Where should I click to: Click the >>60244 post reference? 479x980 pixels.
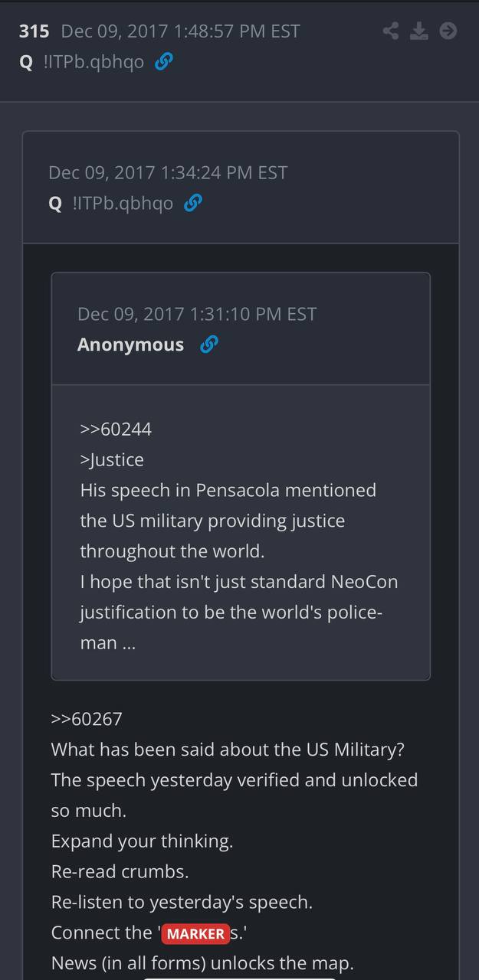[x=116, y=429]
